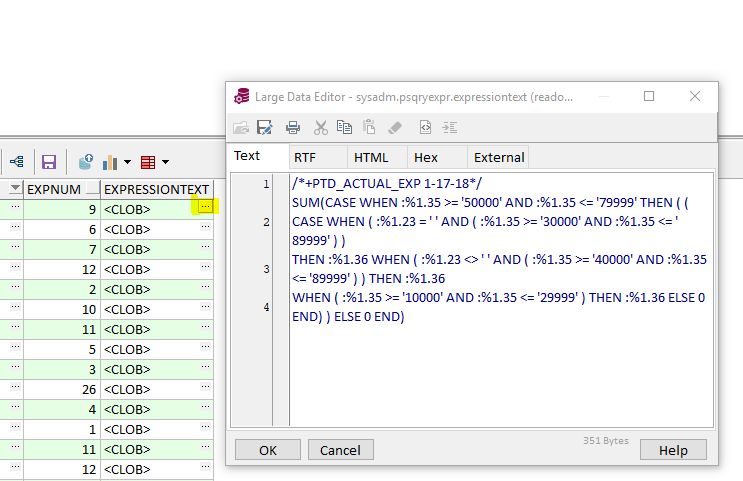The image size is (743, 481).
Task: Click the bar chart icon in grid toolbar
Action: click(x=110, y=162)
